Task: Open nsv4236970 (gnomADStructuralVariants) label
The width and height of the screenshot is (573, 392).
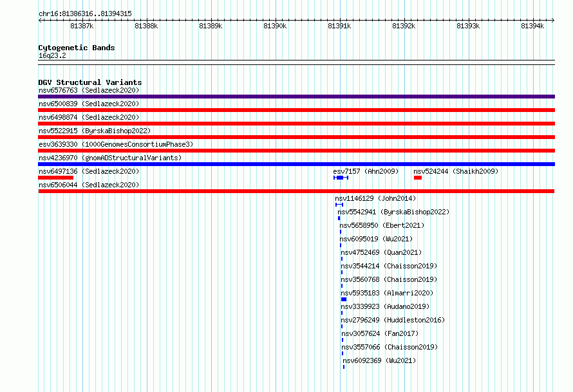Action: click(x=110, y=158)
